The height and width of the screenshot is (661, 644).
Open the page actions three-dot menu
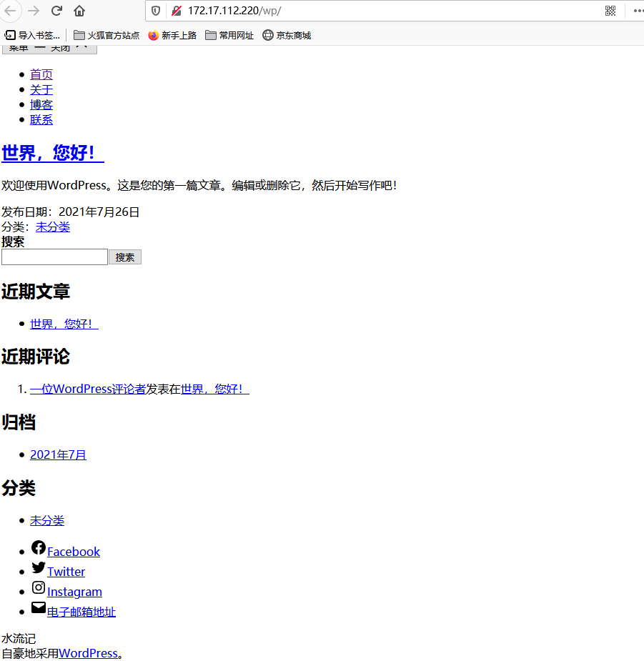pyautogui.click(x=638, y=11)
